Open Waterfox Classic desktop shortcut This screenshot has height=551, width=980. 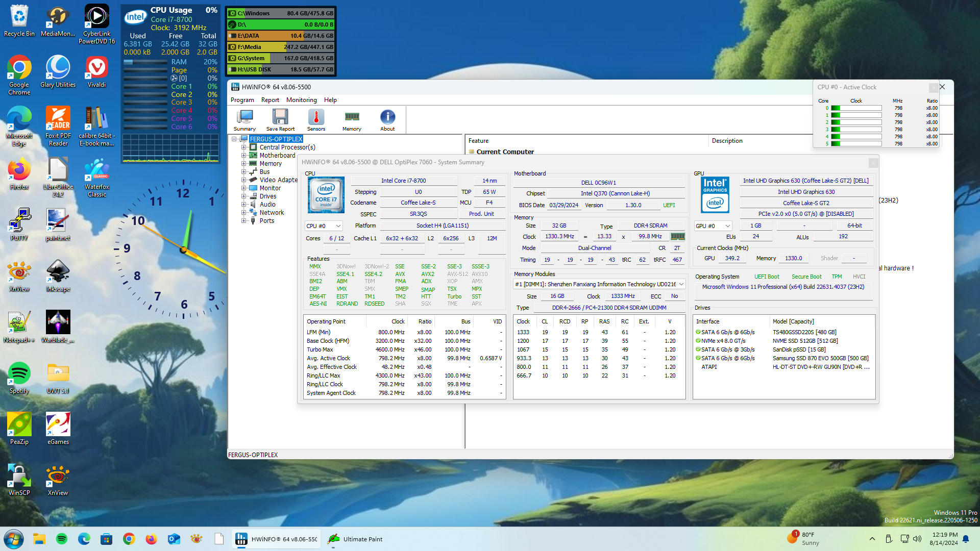click(96, 177)
